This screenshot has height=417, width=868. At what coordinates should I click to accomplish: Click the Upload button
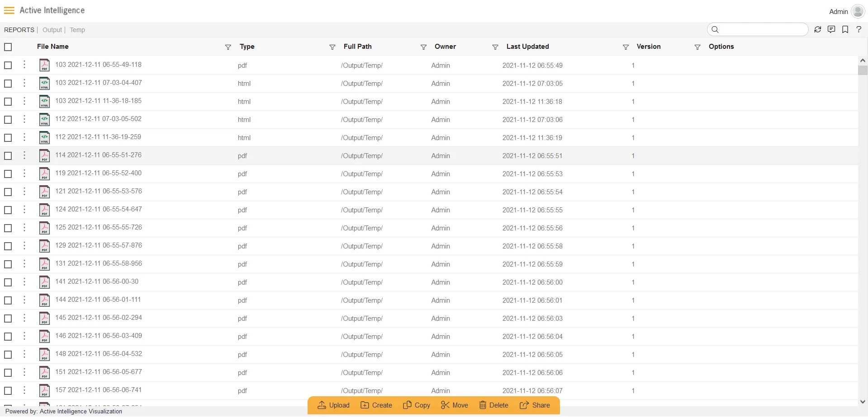[x=333, y=405]
